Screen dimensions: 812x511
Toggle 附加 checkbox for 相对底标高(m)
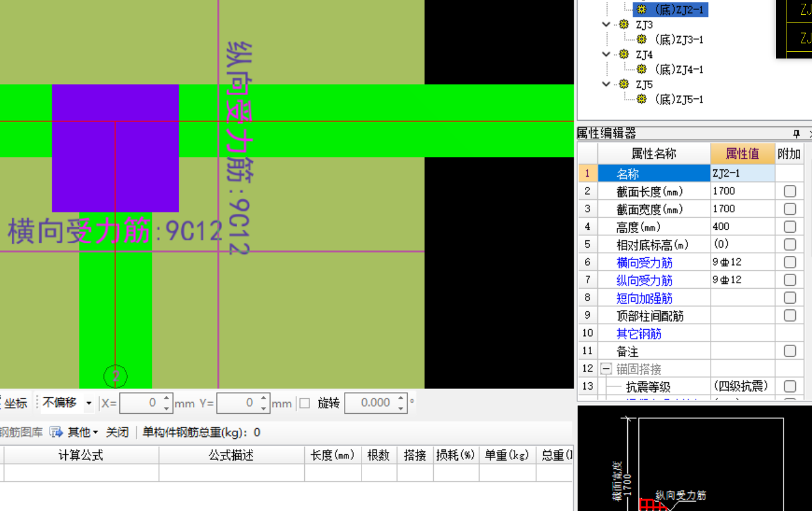tap(790, 245)
